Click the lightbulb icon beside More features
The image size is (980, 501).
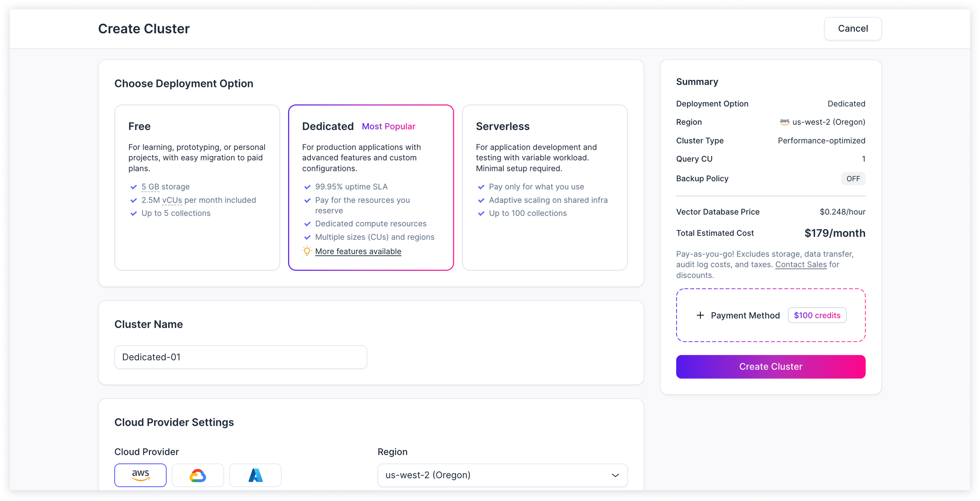coord(307,251)
